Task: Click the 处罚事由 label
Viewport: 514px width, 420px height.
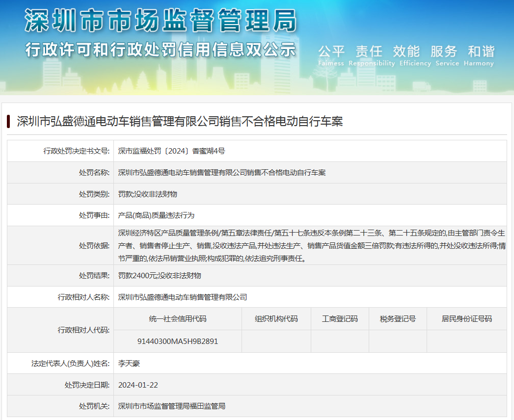Action: pyautogui.click(x=94, y=215)
